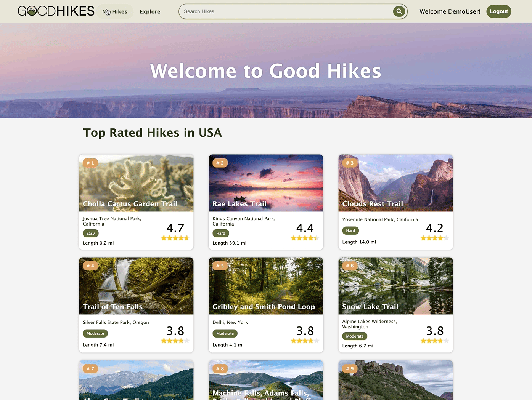Click the Welcome to Good Hikes banner
The height and width of the screenshot is (400, 532).
tap(266, 71)
